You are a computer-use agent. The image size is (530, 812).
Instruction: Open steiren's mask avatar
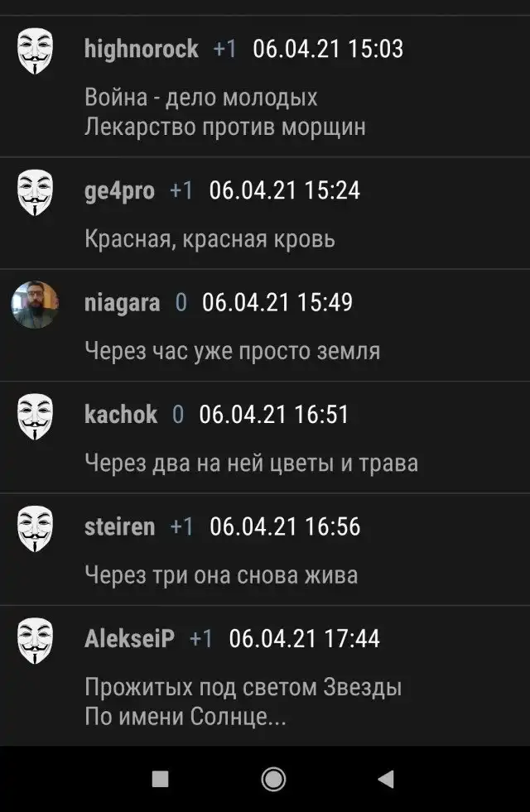tap(36, 528)
